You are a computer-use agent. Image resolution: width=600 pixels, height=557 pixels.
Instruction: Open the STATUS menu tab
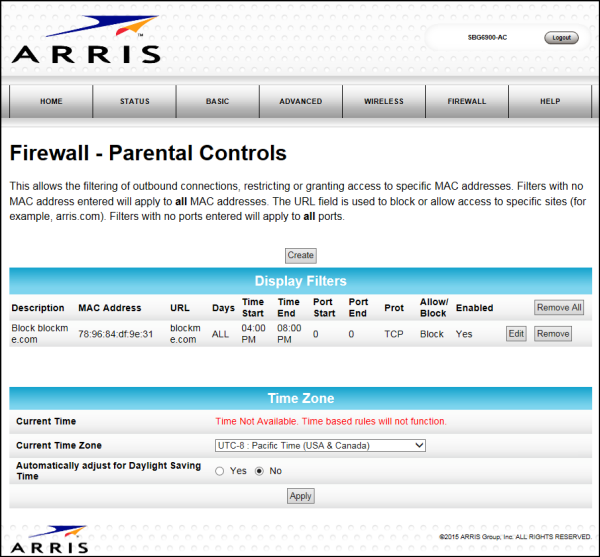pos(134,101)
